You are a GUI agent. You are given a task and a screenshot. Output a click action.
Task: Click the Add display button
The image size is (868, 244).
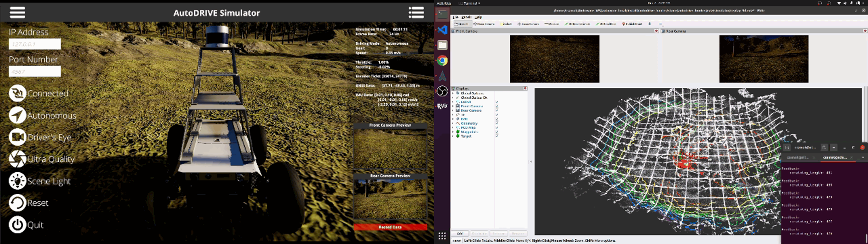point(460,233)
